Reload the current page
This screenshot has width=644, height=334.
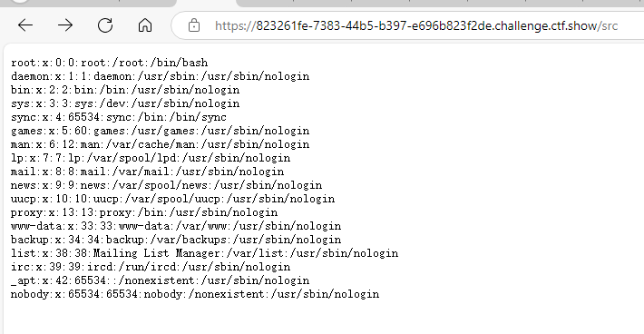[105, 25]
